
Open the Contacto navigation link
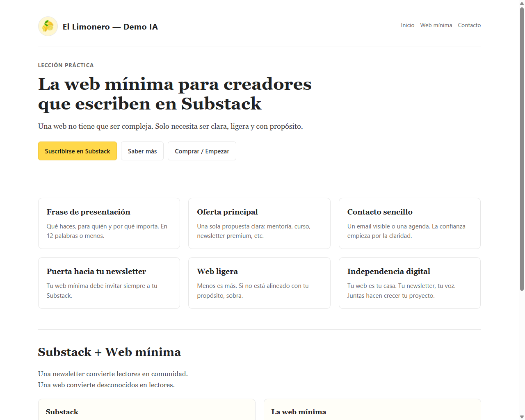(469, 25)
